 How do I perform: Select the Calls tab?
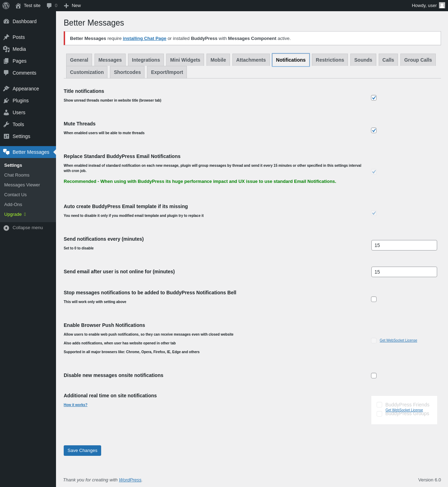(x=388, y=60)
